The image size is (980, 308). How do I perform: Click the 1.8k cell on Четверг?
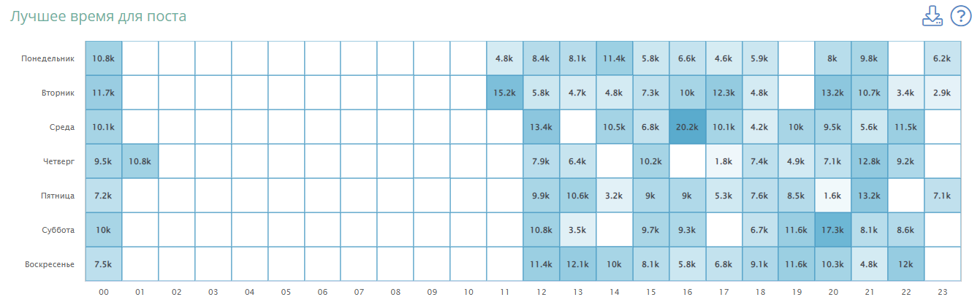click(724, 161)
